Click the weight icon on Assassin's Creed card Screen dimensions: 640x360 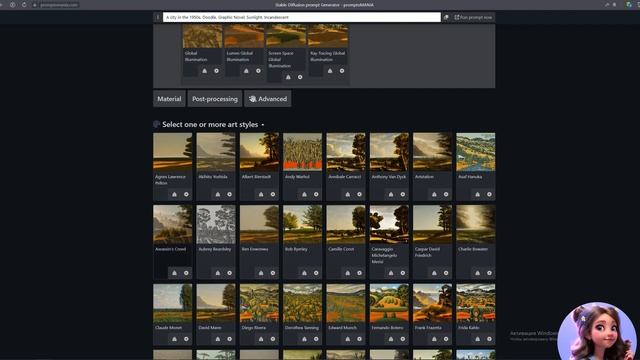coord(174,273)
